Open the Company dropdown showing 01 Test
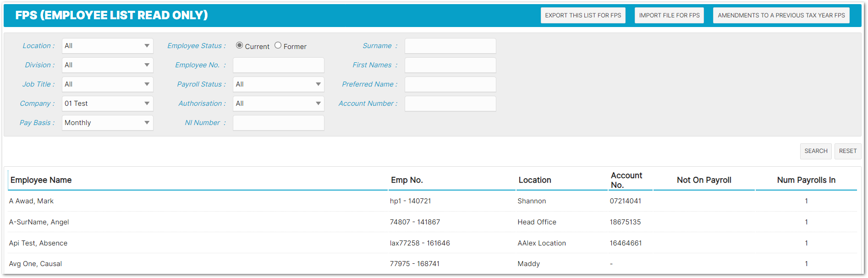 107,104
